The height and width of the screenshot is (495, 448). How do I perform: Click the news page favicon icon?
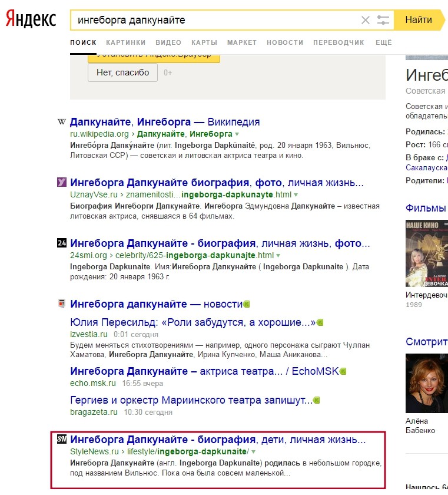(x=62, y=303)
